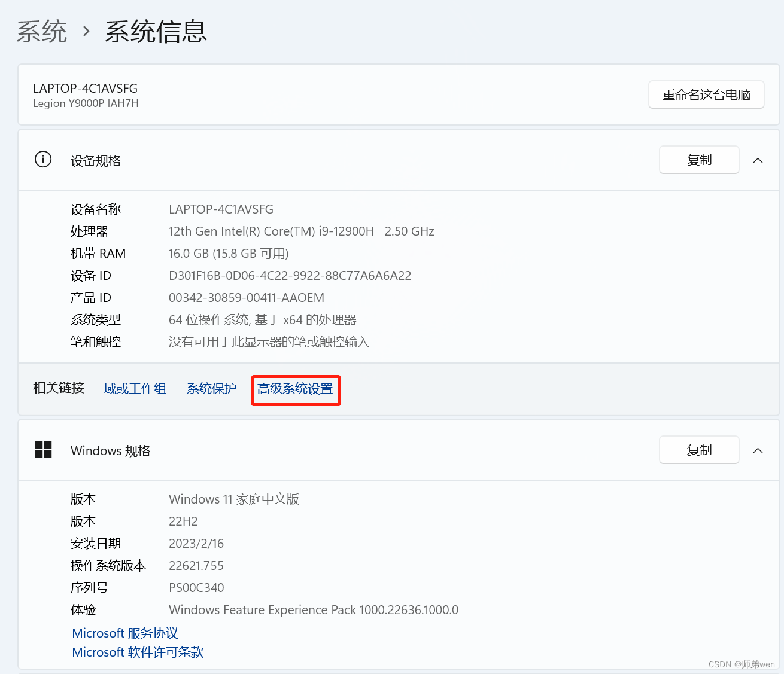Copy device specs with 复制 button in 设备规格
The width and height of the screenshot is (784, 674).
[x=699, y=160]
